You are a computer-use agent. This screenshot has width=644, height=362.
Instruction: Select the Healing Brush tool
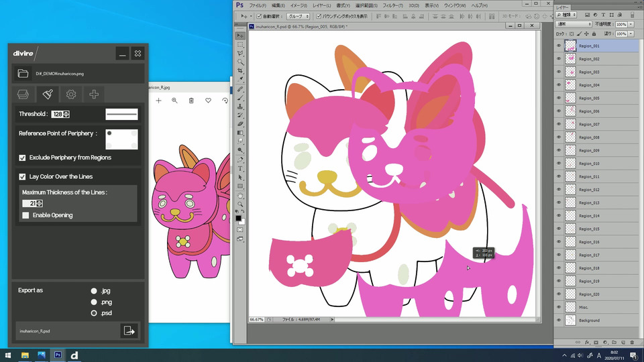tap(240, 89)
